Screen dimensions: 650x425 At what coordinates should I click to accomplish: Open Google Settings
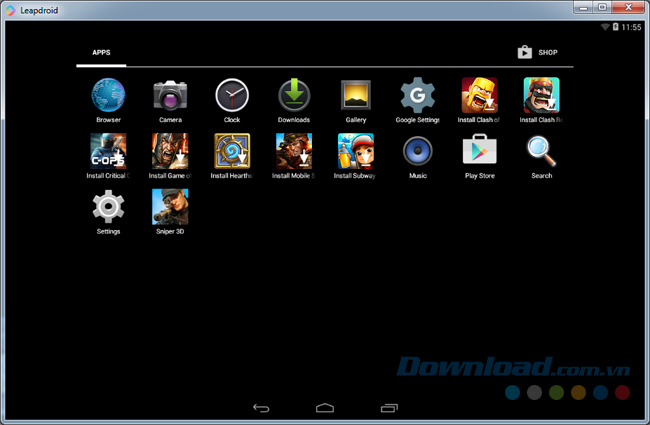tap(417, 95)
